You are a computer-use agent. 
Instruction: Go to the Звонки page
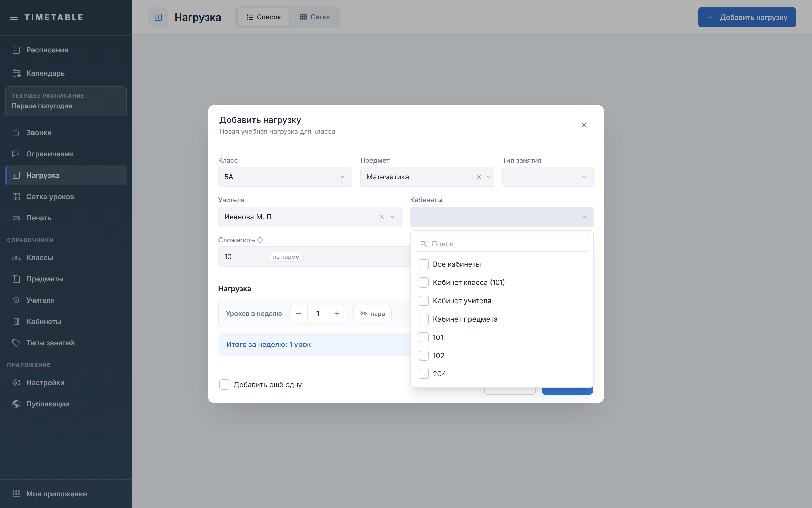pyautogui.click(x=66, y=133)
